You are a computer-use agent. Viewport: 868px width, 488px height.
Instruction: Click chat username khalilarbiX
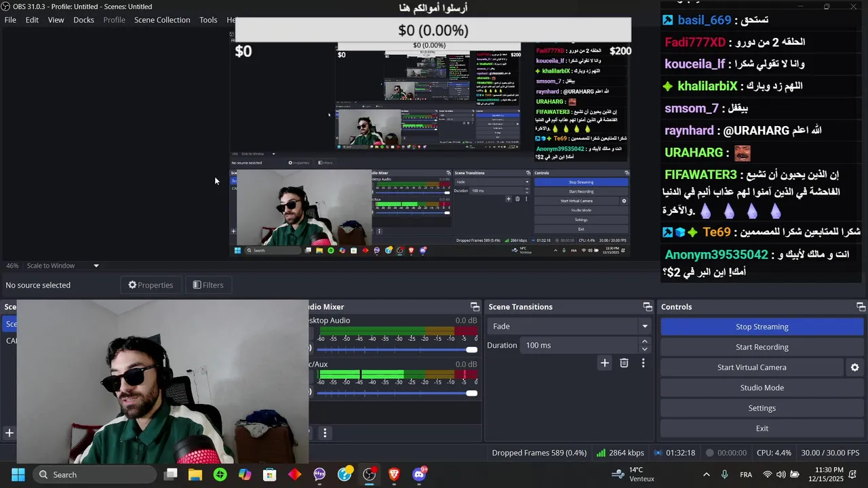pos(707,86)
